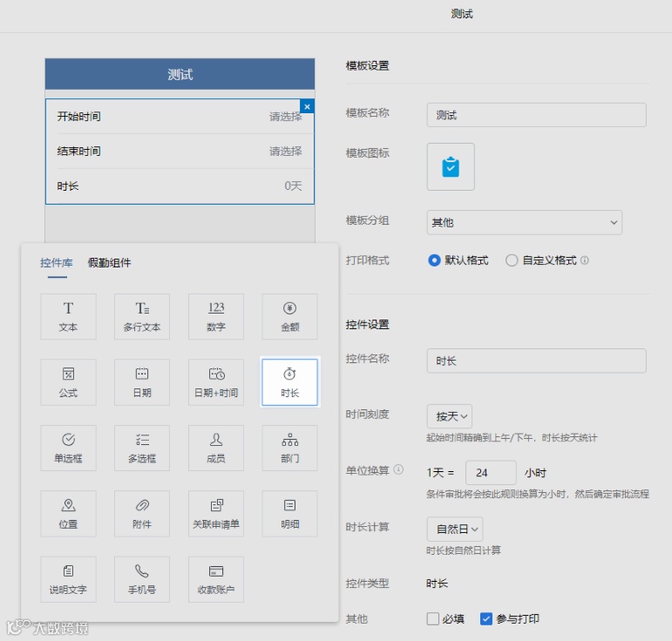The image size is (672, 641).
Task: Click the 控件类型 value 时长
Action: pyautogui.click(x=438, y=584)
